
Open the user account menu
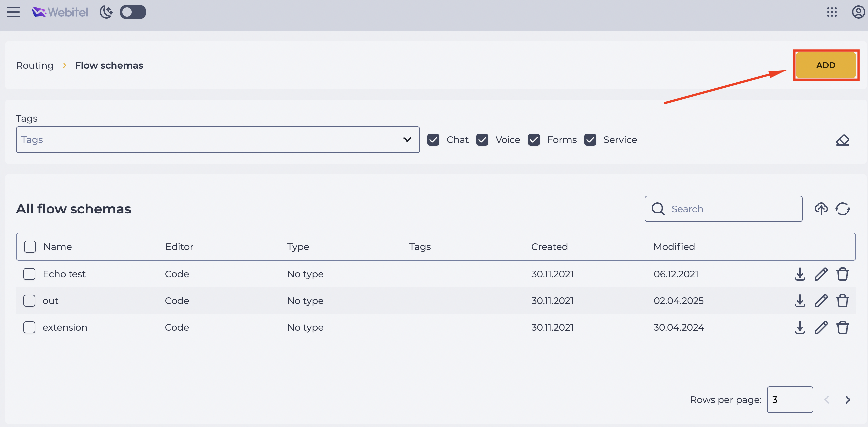pos(858,12)
